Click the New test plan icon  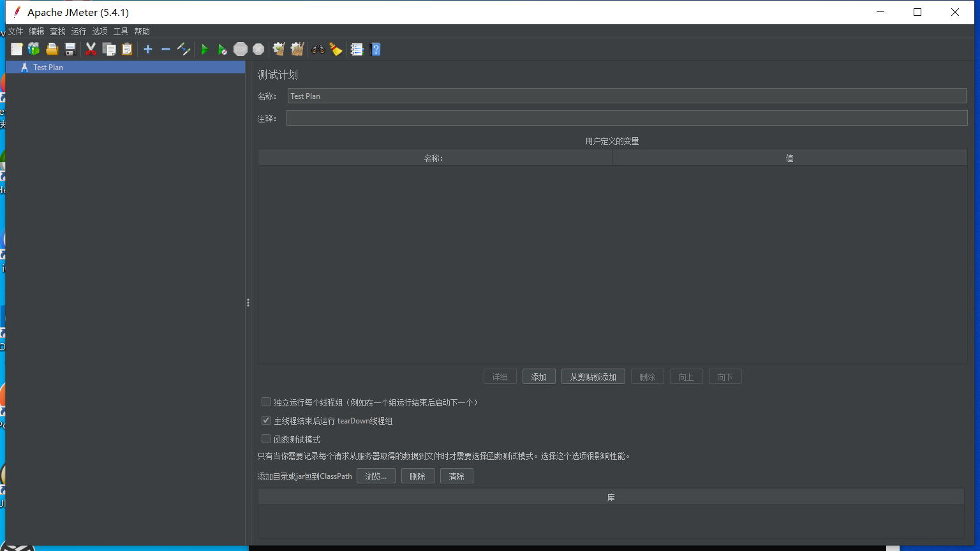coord(17,49)
